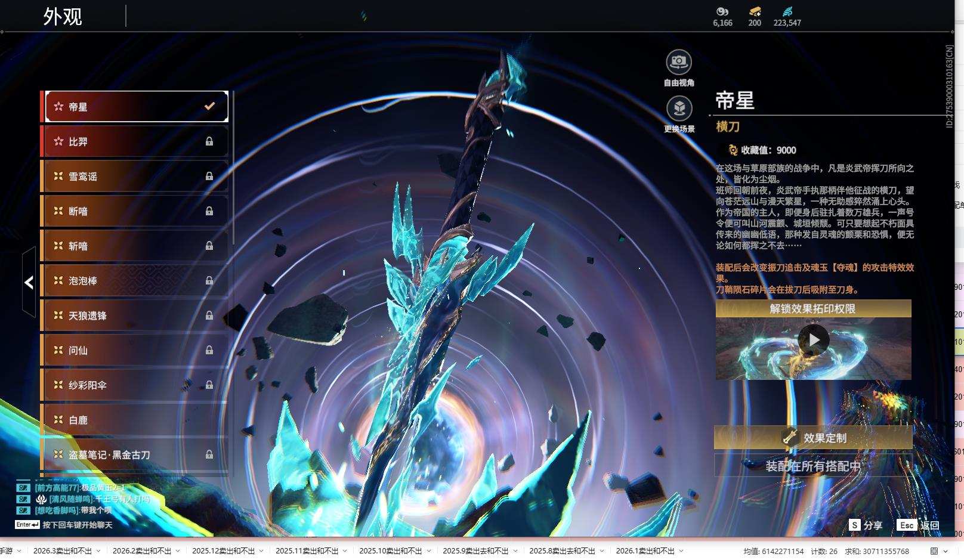Toggle the equipped checkmark on 帝星
Screen dimensions: 964x560
209,106
